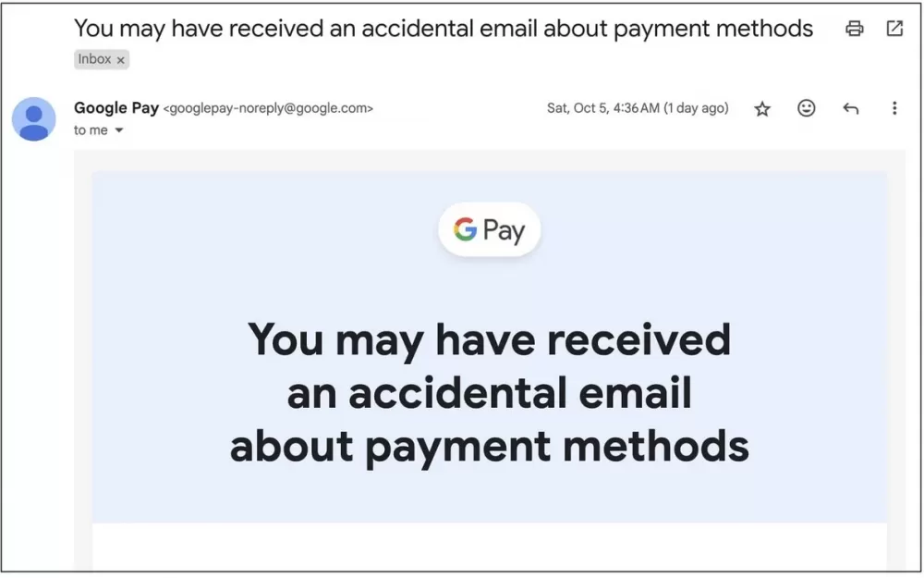
Task: Add an emoji reaction to the email
Action: tap(806, 108)
